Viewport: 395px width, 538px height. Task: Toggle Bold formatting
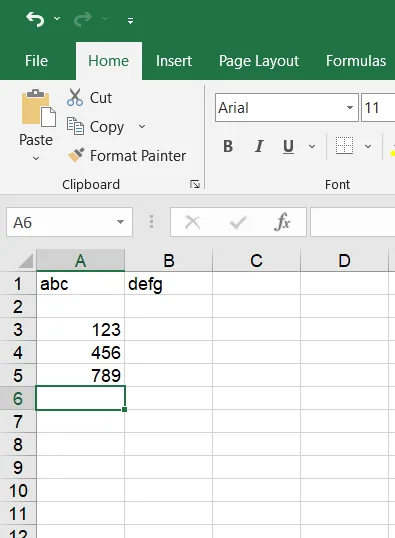click(228, 147)
